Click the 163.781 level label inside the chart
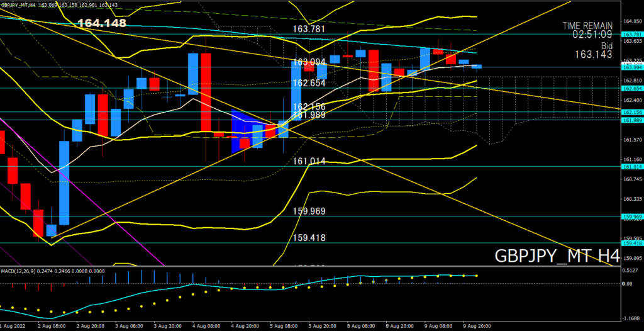This screenshot has width=644, height=331. click(x=309, y=29)
